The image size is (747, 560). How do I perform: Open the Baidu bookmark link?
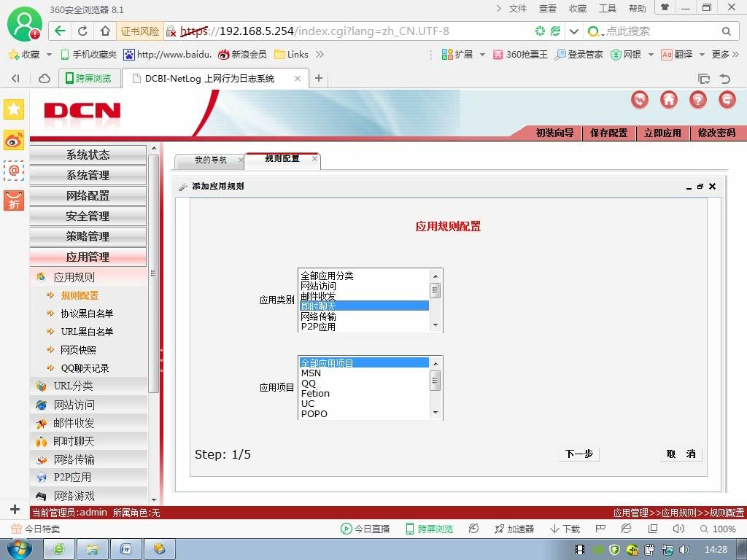pos(167,54)
